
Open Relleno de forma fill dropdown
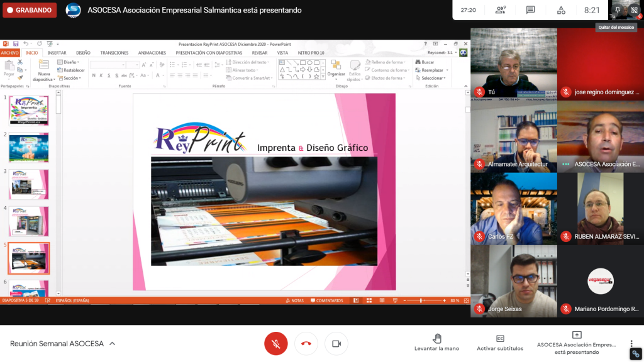pos(386,62)
